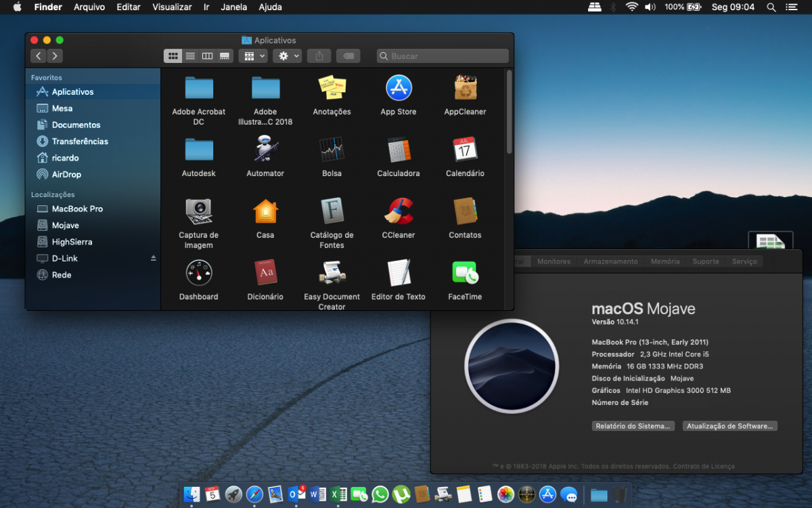The width and height of the screenshot is (812, 508).
Task: Launch WhatsApp from the Dock
Action: pyautogui.click(x=380, y=494)
